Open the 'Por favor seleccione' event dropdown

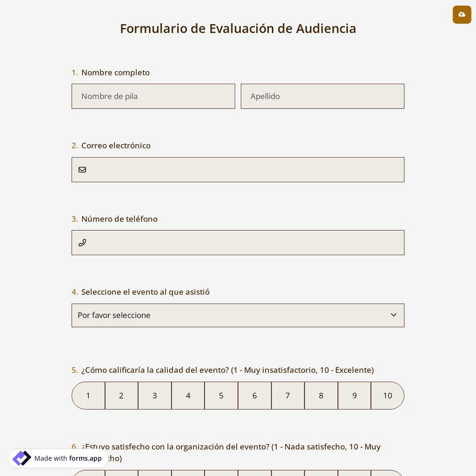(238, 315)
